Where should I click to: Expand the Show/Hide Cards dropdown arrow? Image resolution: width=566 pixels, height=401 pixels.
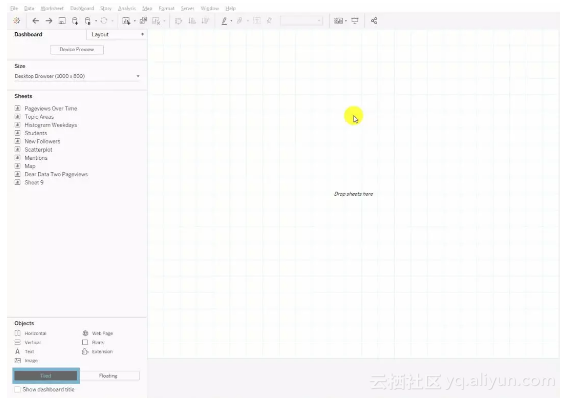tap(346, 21)
